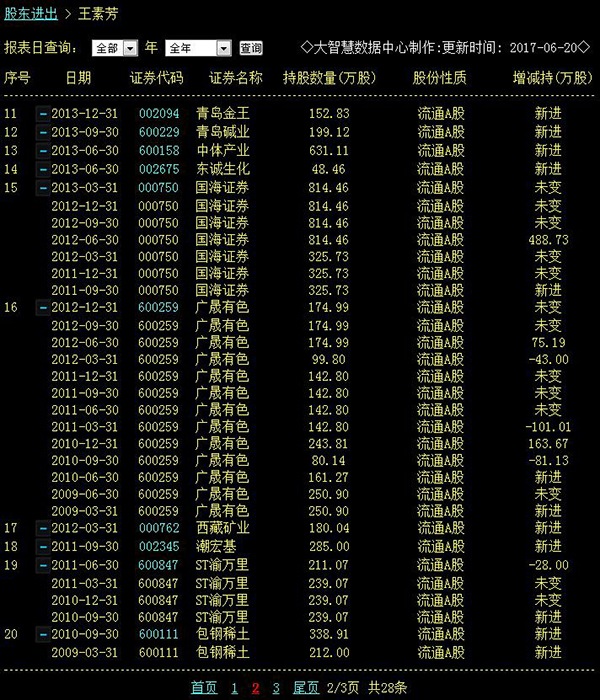Screen dimensions: 600x700
Task: Click the 证券名称 column header
Action: 236,78
